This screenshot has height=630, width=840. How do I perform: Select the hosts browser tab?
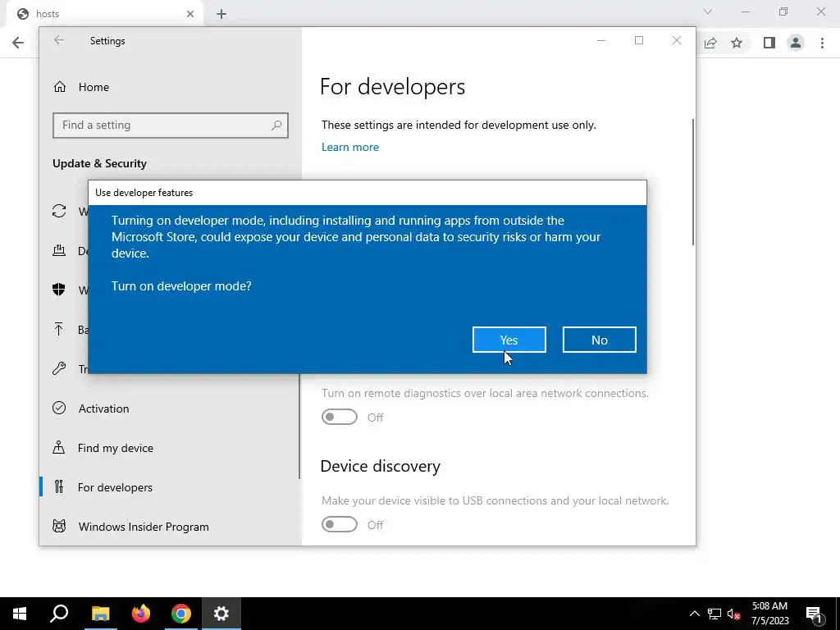point(104,14)
